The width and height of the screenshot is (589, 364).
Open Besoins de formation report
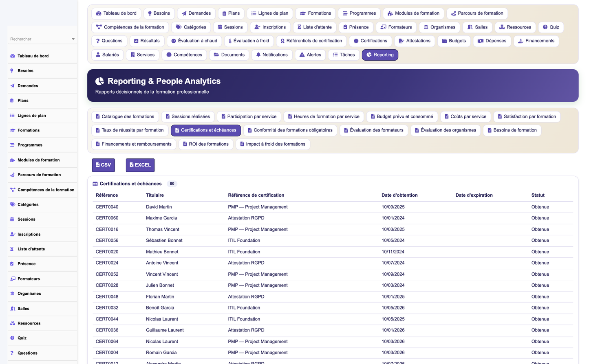pyautogui.click(x=512, y=130)
